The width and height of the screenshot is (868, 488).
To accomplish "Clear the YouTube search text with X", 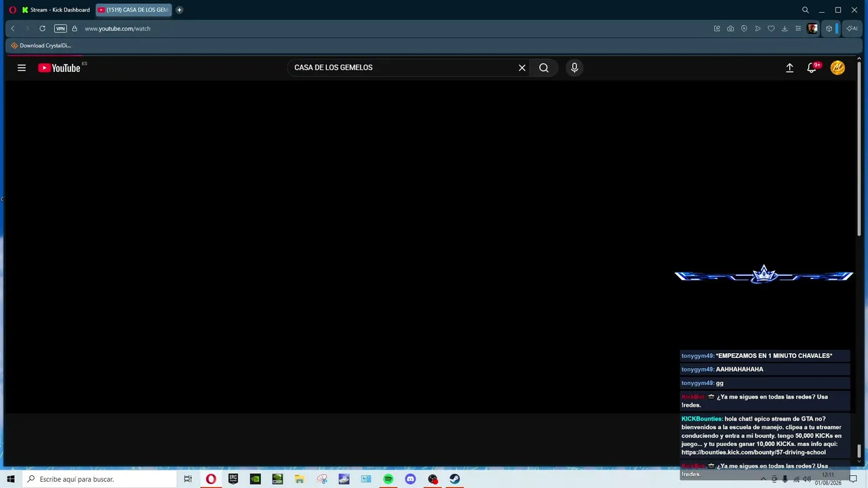I will tap(522, 68).
